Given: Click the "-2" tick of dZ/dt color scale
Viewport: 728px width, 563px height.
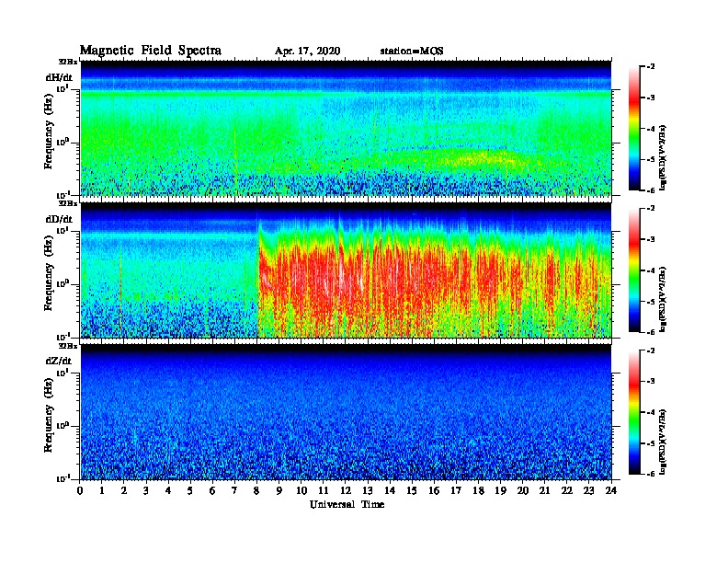Looking at the screenshot, I should pyautogui.click(x=651, y=350).
